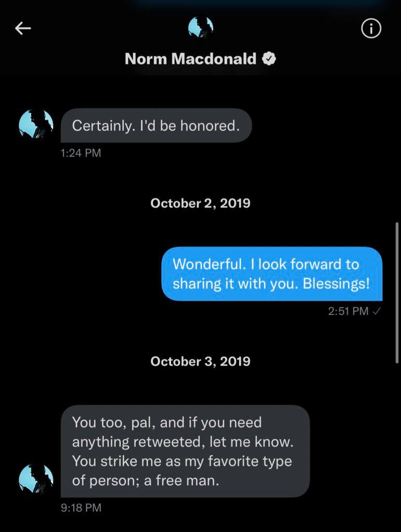This screenshot has width=401, height=532.
Task: Click the 2:51 PM timestamp
Action: coord(348,311)
